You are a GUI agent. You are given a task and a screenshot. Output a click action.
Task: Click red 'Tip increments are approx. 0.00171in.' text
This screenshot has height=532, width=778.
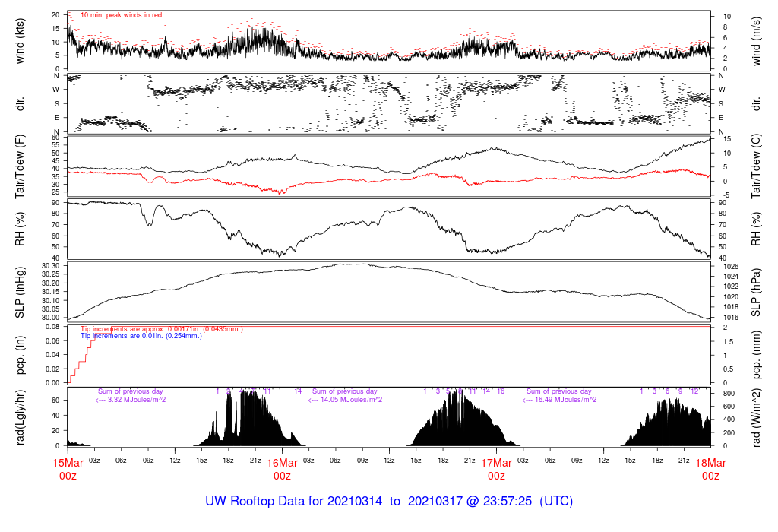click(x=162, y=329)
